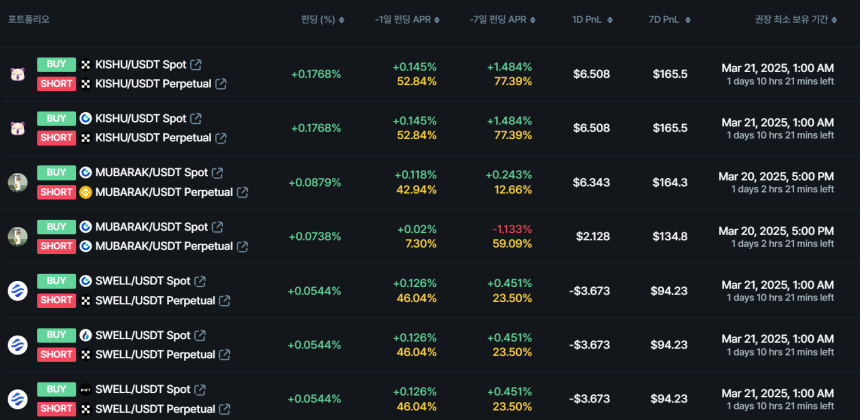
Task: Select the 7.30% APR value
Action: (421, 243)
